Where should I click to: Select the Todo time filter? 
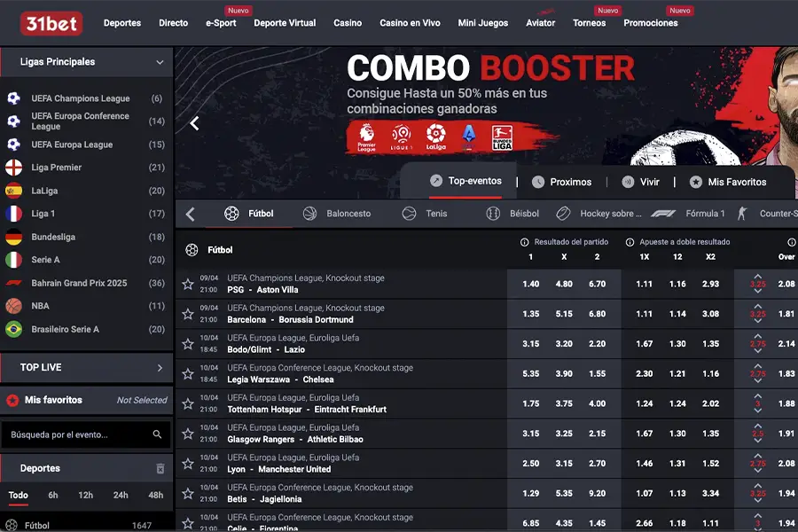click(x=19, y=495)
